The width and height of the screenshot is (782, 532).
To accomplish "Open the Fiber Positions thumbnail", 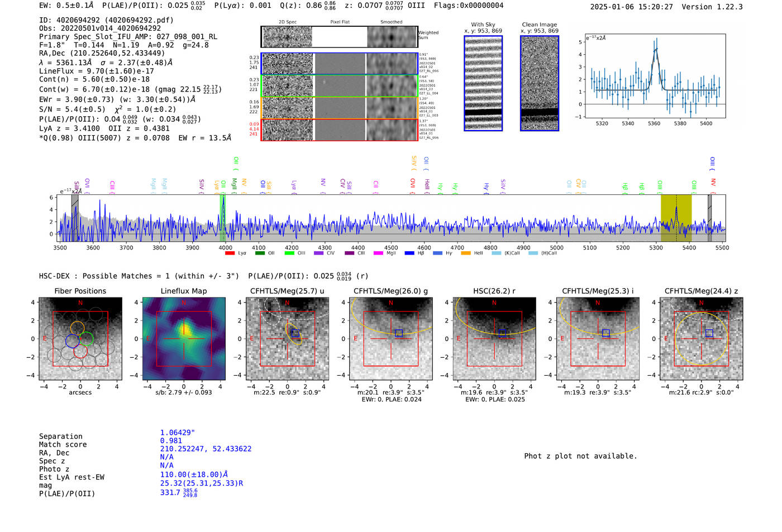I will pyautogui.click(x=80, y=339).
